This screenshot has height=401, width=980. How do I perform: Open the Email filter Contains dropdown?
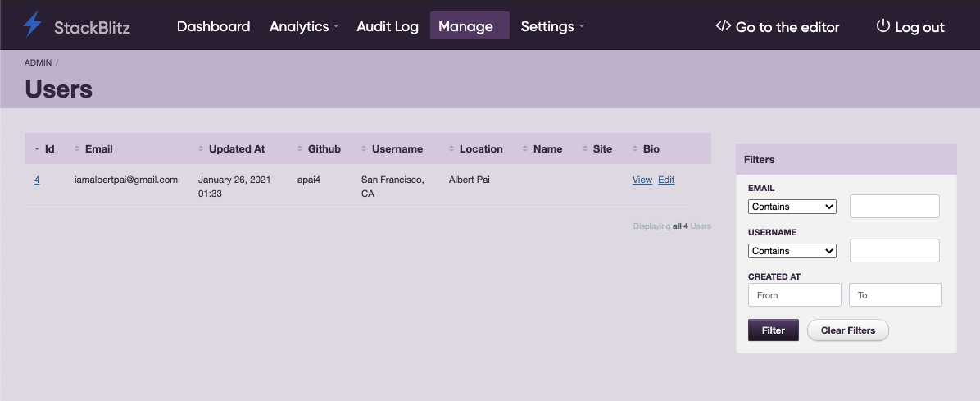click(792, 207)
